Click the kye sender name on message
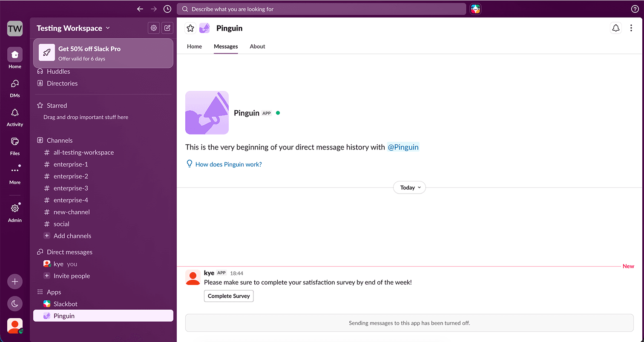 tap(209, 273)
